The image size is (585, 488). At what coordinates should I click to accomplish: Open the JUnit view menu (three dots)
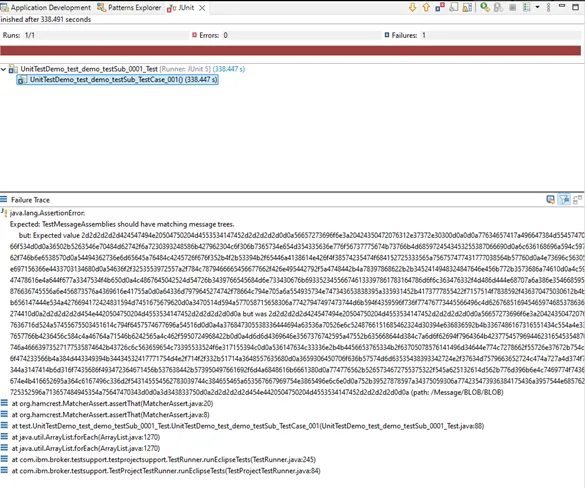tap(548, 7)
